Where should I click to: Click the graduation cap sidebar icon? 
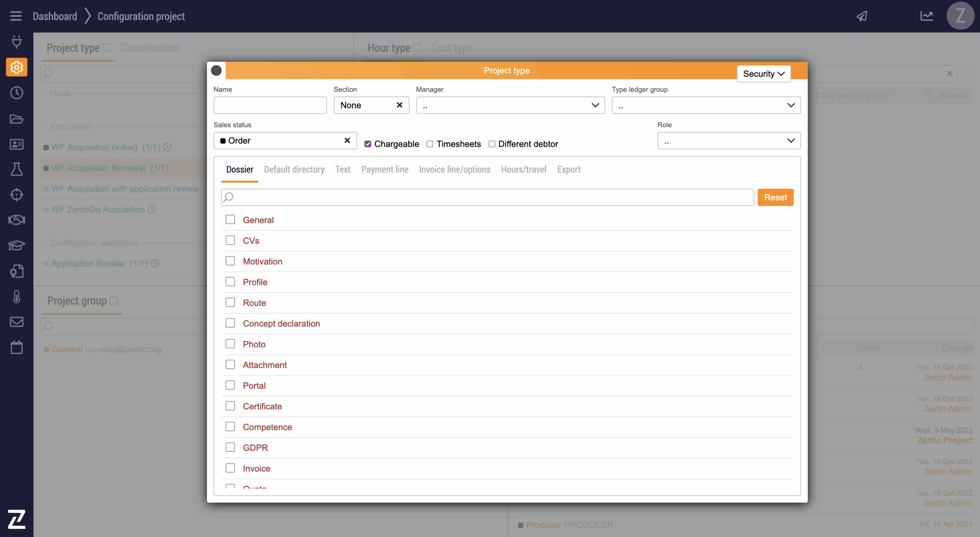tap(16, 245)
